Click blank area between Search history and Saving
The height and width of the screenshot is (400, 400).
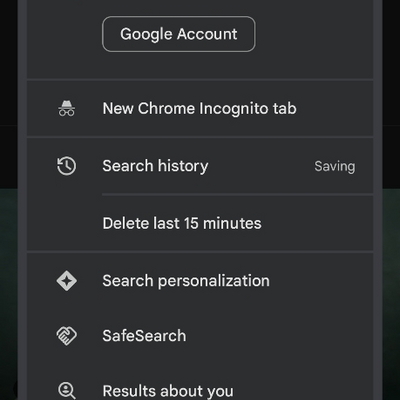tap(261, 166)
